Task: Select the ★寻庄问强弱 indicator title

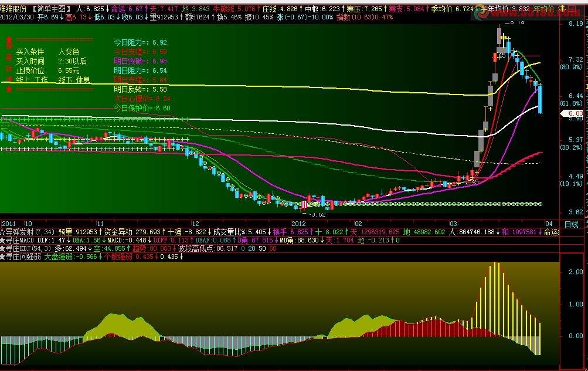Action: (21, 257)
